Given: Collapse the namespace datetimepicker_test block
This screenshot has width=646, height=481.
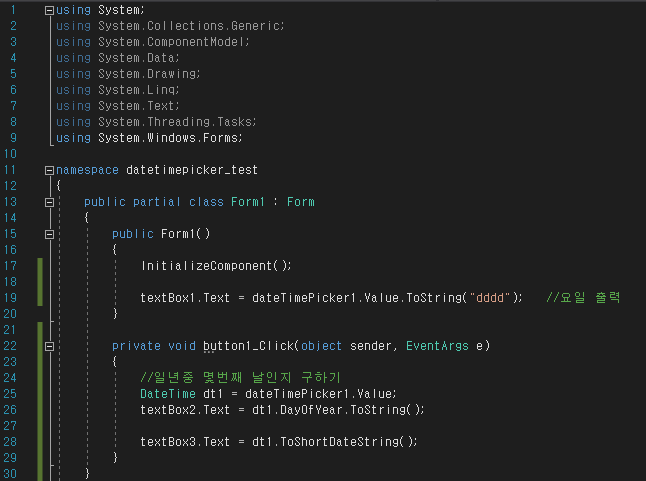Looking at the screenshot, I should (x=49, y=170).
